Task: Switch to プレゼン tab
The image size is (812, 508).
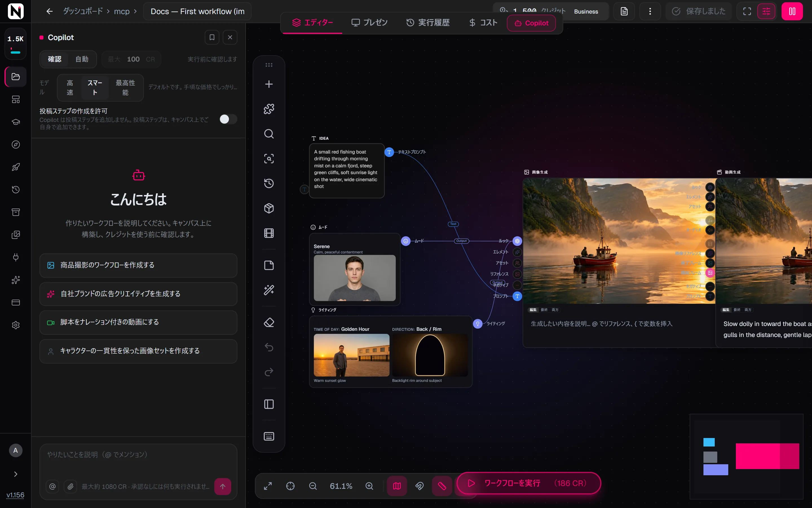Action: coord(369,23)
